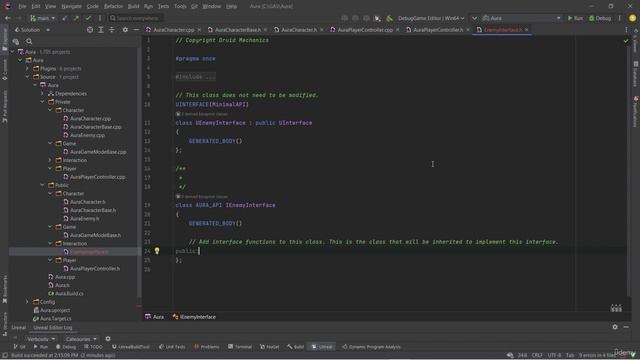Expand the Plugins node in tree

pos(27,69)
